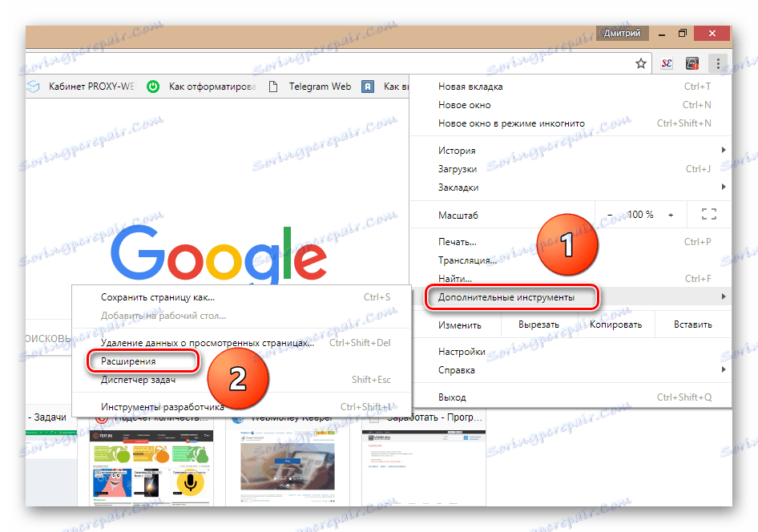The image size is (758, 532).
Task: Expand the Справка submenu arrow
Action: (724, 369)
